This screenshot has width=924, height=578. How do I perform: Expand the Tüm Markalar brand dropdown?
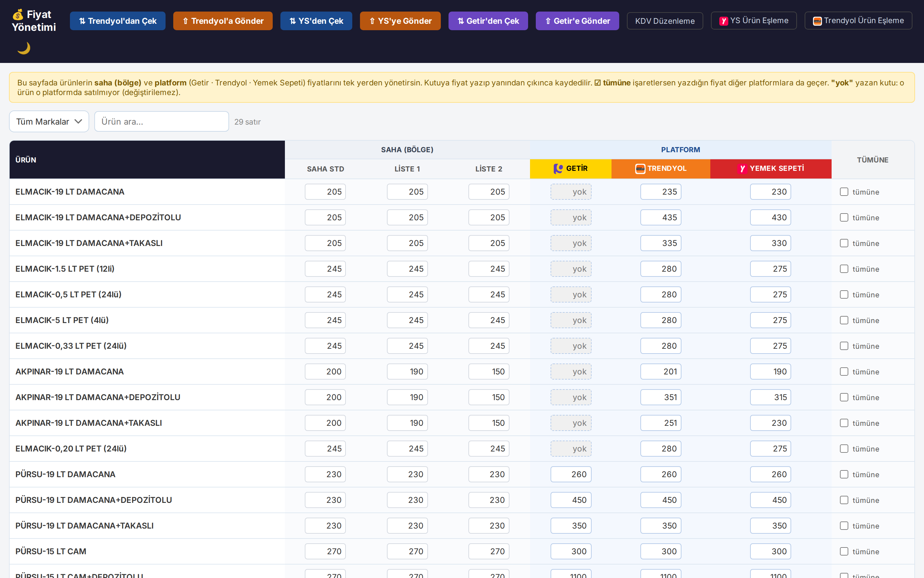49,122
